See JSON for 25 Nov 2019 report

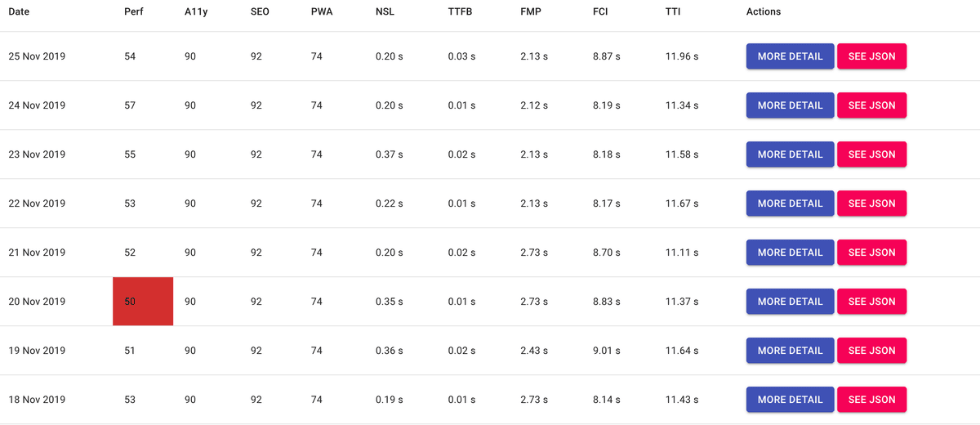[x=871, y=56]
